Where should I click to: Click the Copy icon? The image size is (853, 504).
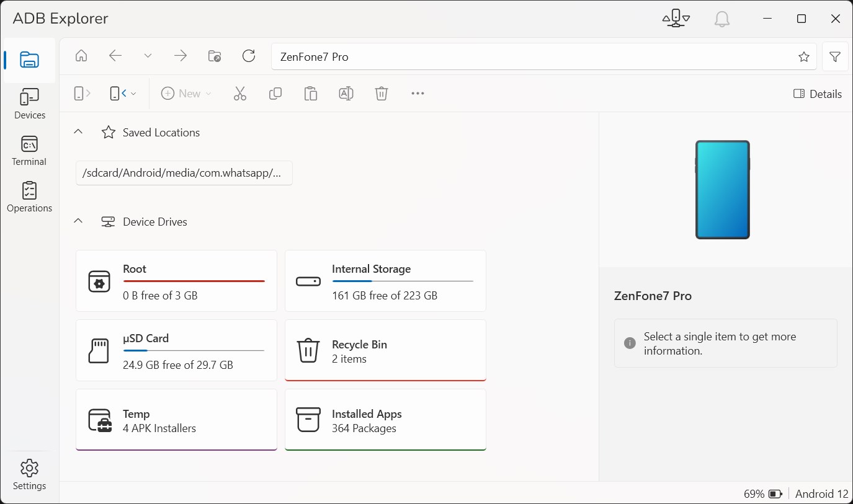(275, 94)
